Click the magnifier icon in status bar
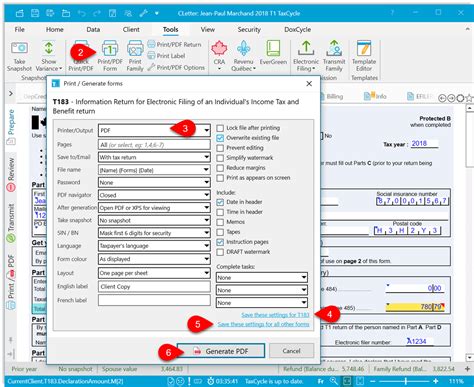Viewport: 474px width, 387px height. click(334, 381)
